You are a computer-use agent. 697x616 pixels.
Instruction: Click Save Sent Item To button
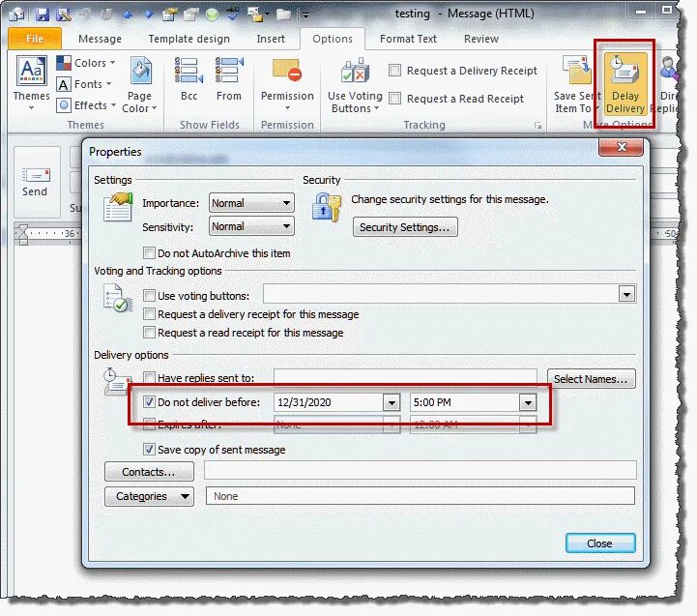coord(576,84)
